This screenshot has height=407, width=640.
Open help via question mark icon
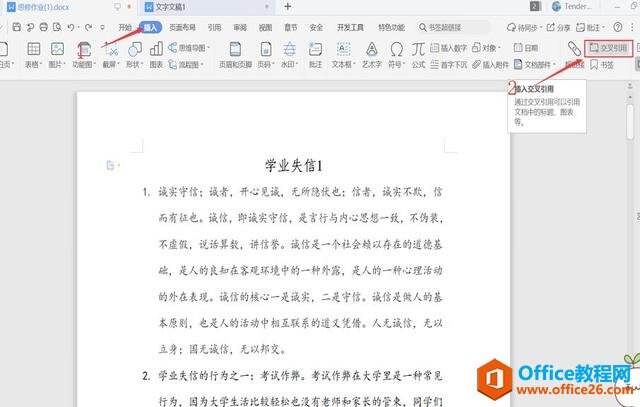pos(618,27)
